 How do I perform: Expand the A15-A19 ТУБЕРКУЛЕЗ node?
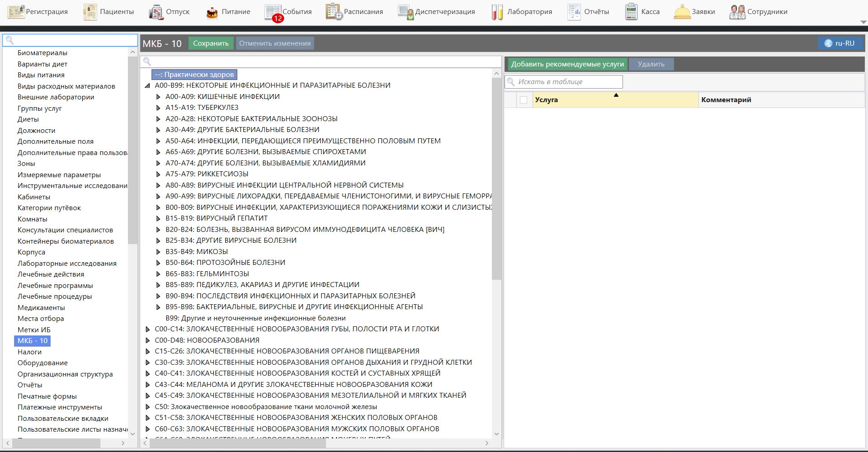158,108
